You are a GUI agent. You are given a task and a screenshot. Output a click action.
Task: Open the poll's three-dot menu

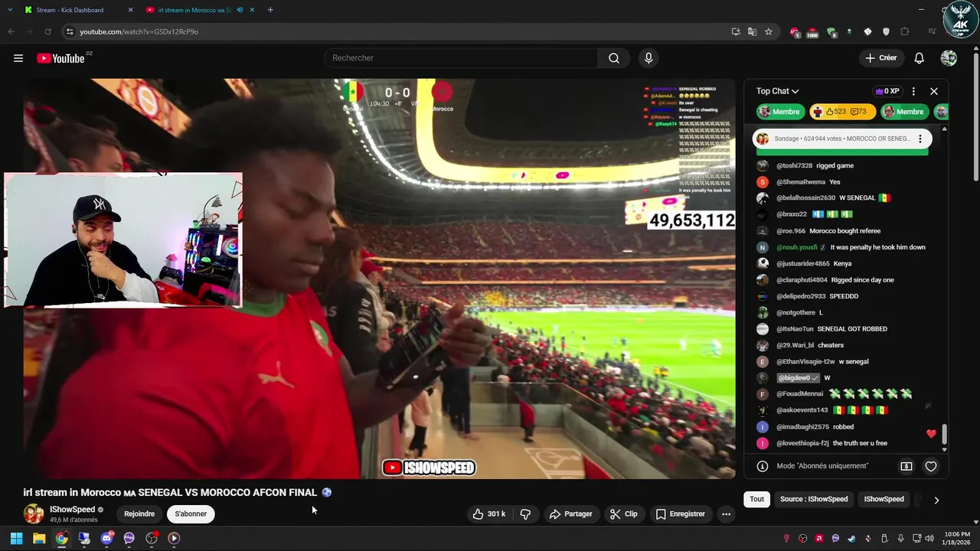click(x=920, y=139)
